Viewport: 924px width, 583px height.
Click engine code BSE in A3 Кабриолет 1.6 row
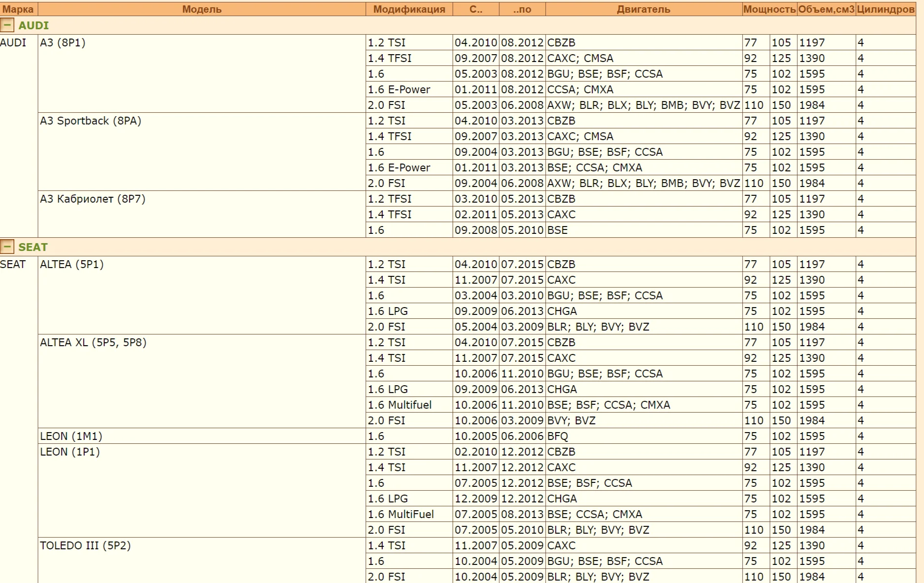click(x=644, y=230)
